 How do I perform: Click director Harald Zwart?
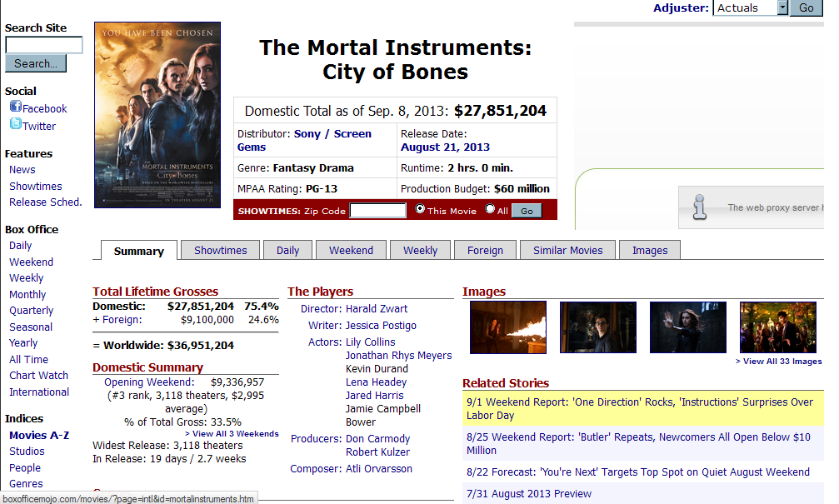tap(376, 309)
